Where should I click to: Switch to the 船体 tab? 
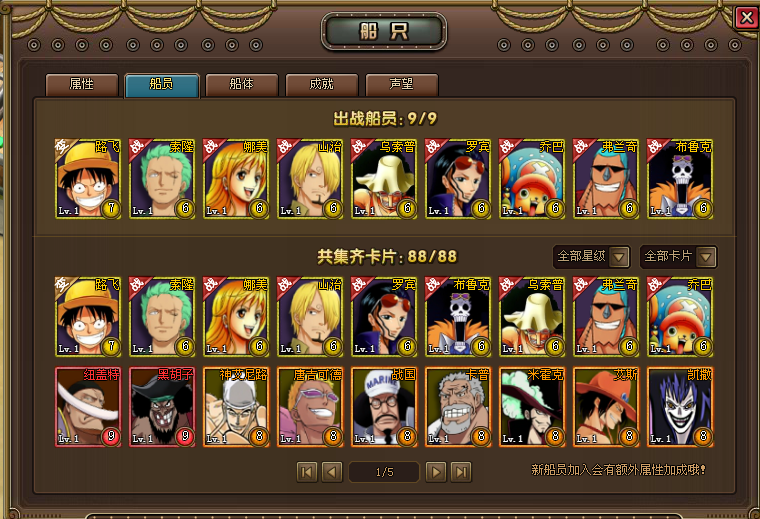pyautogui.click(x=242, y=85)
